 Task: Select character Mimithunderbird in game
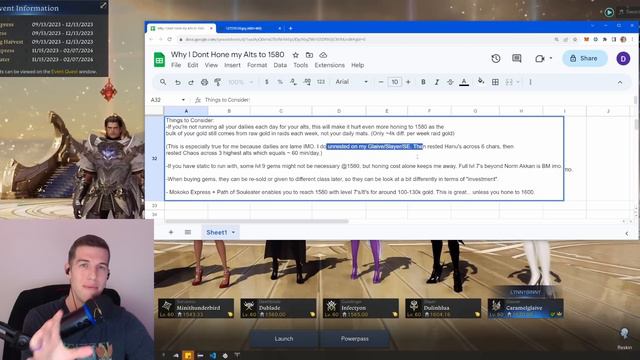tap(196, 309)
